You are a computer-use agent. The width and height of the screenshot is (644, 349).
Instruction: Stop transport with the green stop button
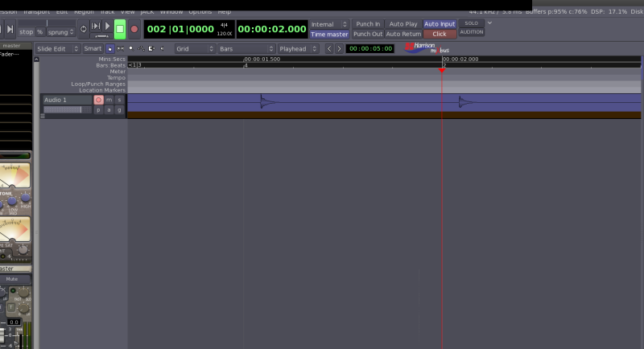coord(120,29)
